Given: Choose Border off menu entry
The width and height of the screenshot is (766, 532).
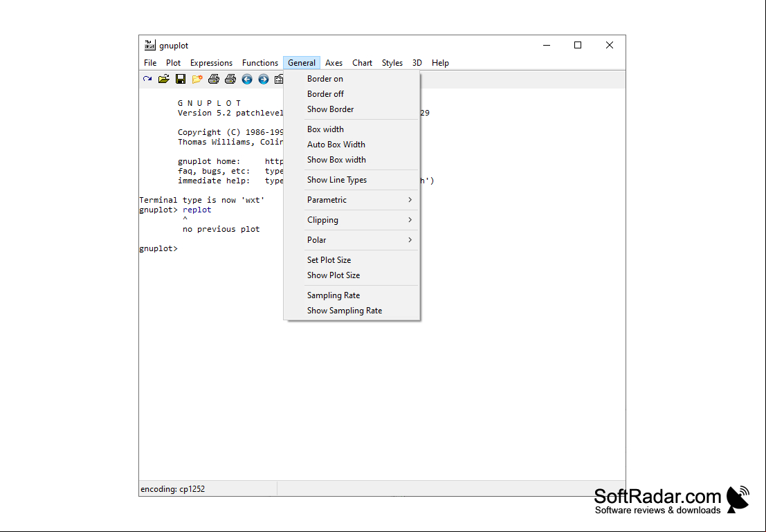Looking at the screenshot, I should [x=352, y=94].
